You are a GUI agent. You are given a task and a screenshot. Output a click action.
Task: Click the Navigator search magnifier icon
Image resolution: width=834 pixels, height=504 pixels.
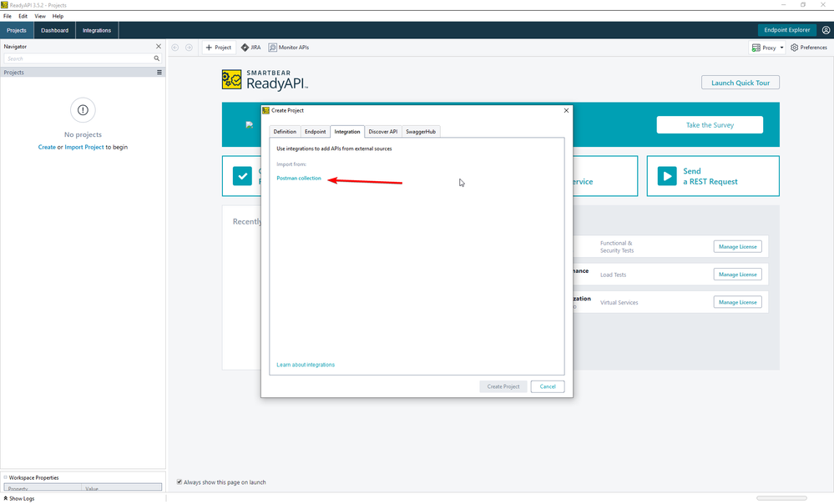coord(157,58)
